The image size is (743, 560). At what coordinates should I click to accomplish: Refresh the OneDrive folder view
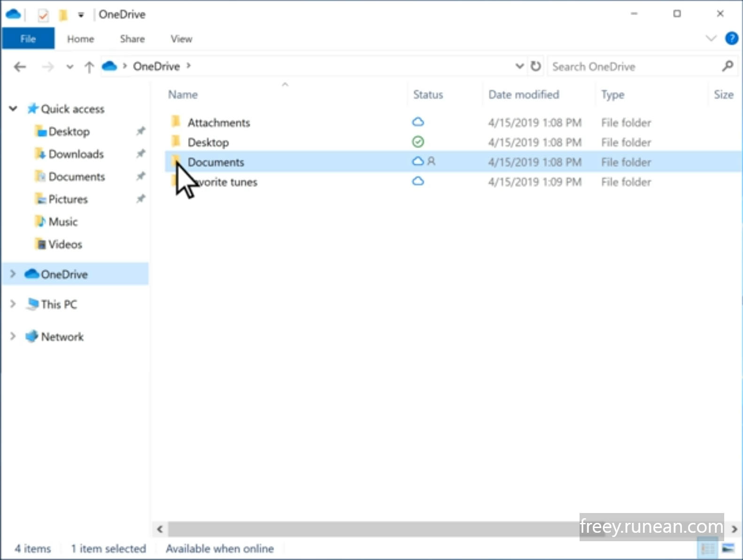click(x=535, y=66)
